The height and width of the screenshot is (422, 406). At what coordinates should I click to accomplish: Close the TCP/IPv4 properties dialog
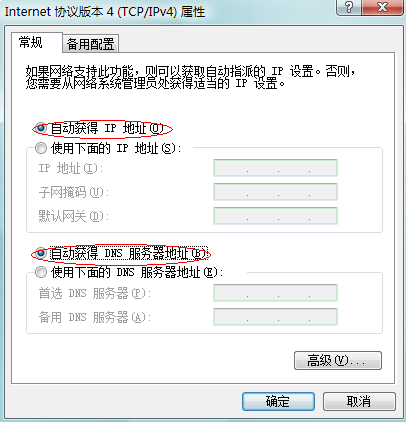(x=382, y=7)
